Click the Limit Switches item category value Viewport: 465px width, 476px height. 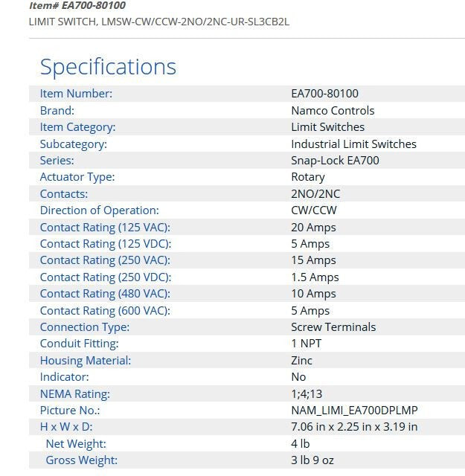[327, 127]
